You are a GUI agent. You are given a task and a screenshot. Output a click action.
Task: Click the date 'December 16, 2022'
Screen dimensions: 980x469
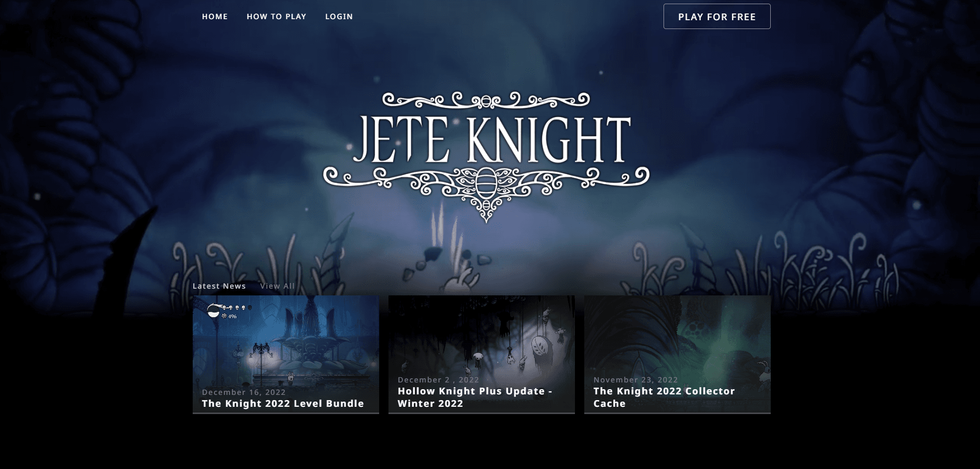[x=244, y=392]
